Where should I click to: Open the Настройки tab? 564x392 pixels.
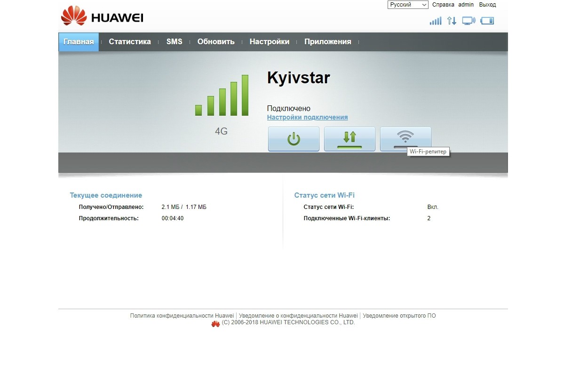(x=269, y=42)
